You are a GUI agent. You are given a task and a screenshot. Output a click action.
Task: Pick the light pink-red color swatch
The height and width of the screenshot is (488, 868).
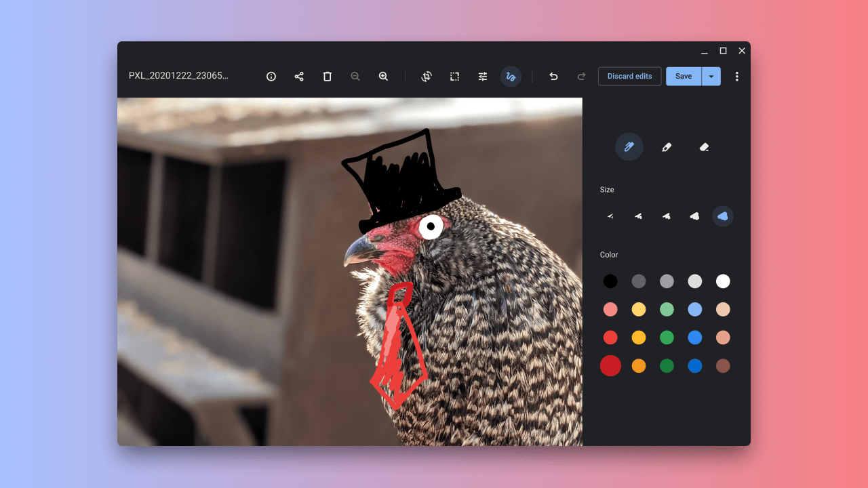[x=610, y=310]
